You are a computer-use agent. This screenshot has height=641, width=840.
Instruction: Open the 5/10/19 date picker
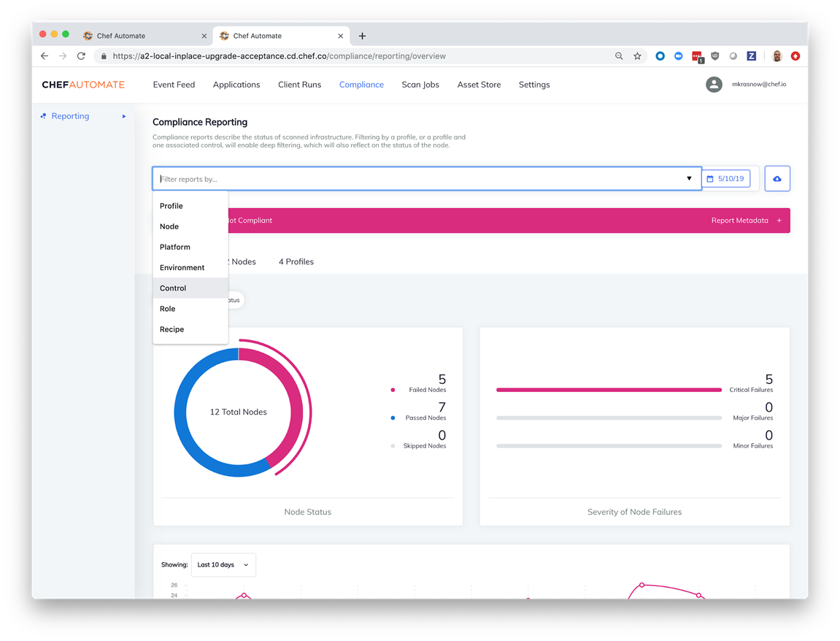(x=726, y=179)
